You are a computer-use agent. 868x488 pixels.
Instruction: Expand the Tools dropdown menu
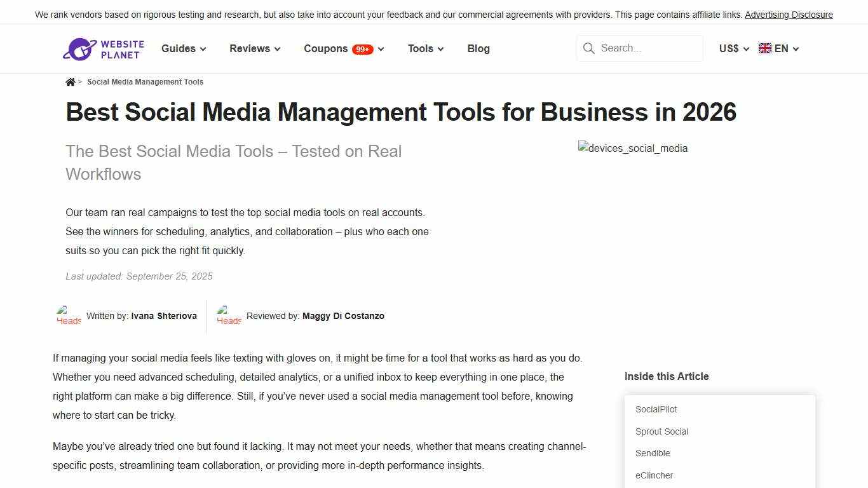pyautogui.click(x=424, y=48)
